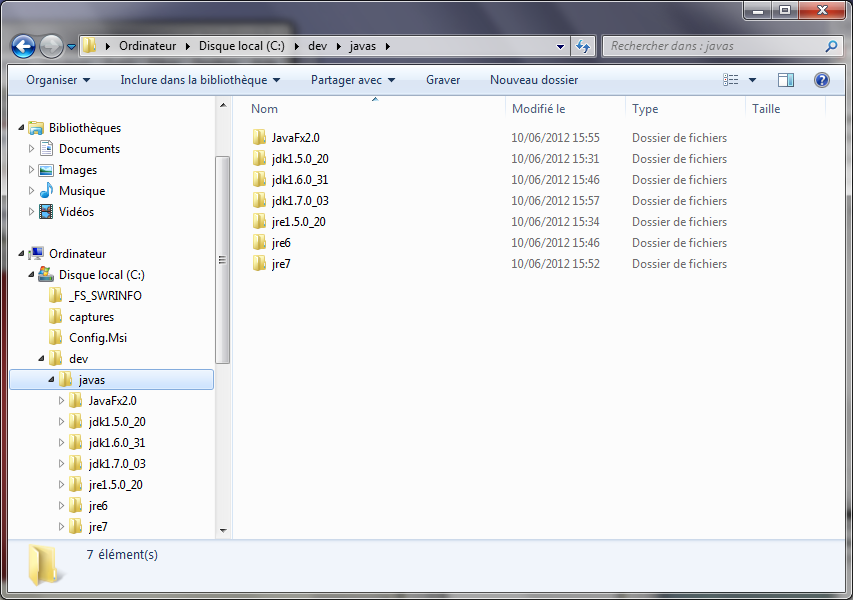Click the Ordinateur computer icon in sidebar
The image size is (853, 600).
click(x=36, y=254)
